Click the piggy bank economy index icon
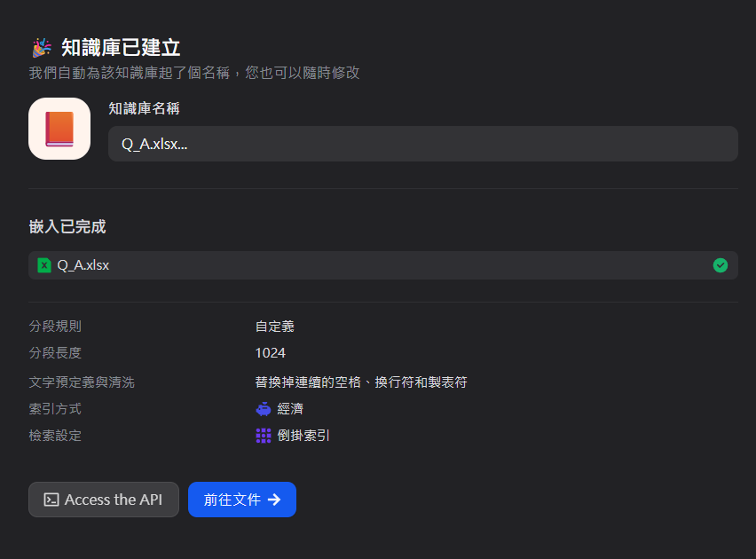This screenshot has width=756, height=559. click(264, 409)
